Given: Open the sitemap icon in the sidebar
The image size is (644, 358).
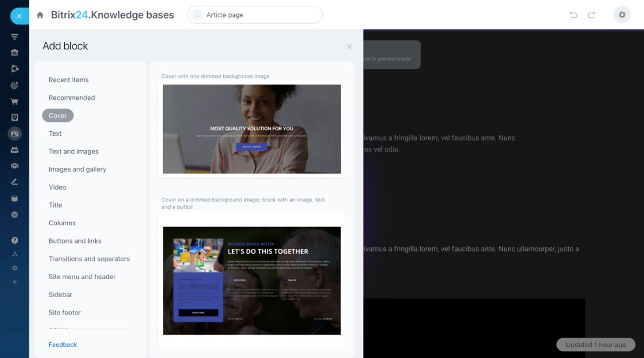Looking at the screenshot, I should pos(15,254).
